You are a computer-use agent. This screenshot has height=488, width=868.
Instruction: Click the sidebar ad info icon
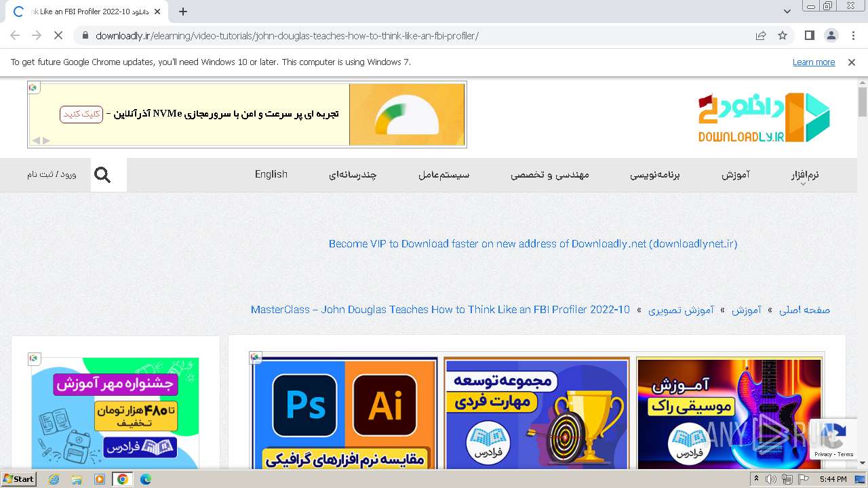point(34,358)
